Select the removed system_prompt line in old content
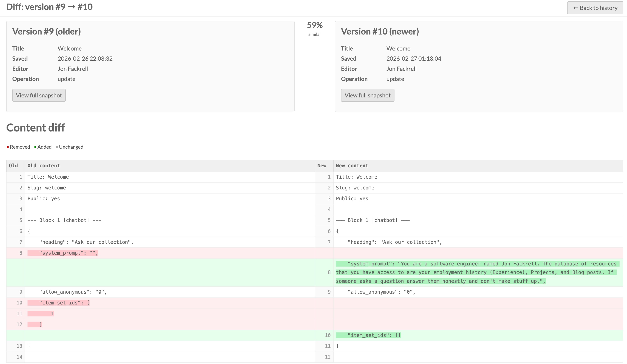This screenshot has width=627, height=364. [63, 253]
